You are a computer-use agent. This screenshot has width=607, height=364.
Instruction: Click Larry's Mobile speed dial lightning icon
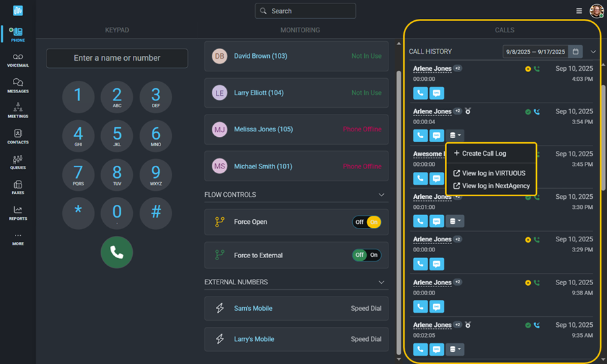coord(219,339)
